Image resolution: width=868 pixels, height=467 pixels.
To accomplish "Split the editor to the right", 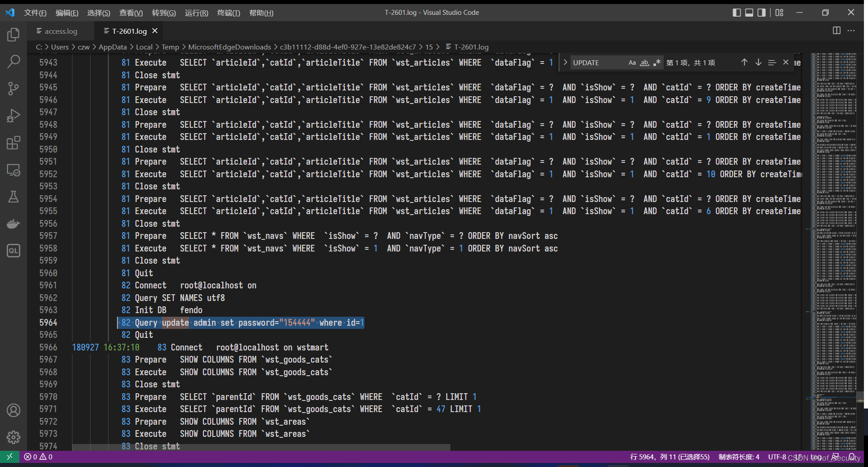I will point(837,31).
